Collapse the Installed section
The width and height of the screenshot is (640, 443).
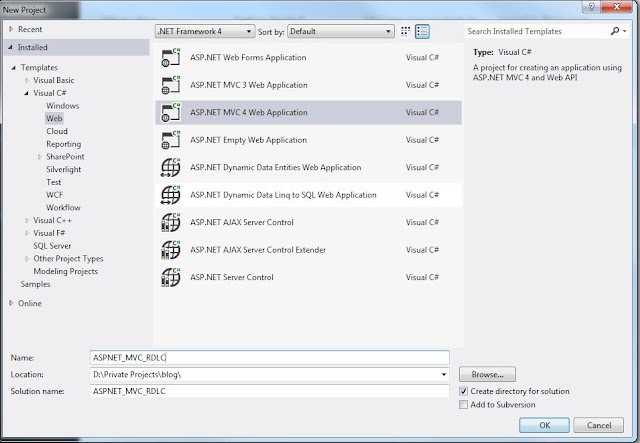[11, 47]
